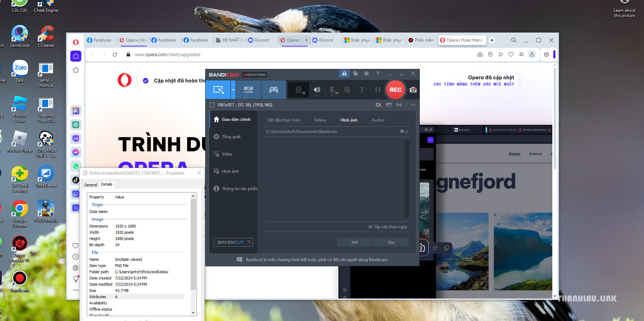The width and height of the screenshot is (644, 321).
Task: Open Video settings section in Bandicam
Action: coord(234,154)
